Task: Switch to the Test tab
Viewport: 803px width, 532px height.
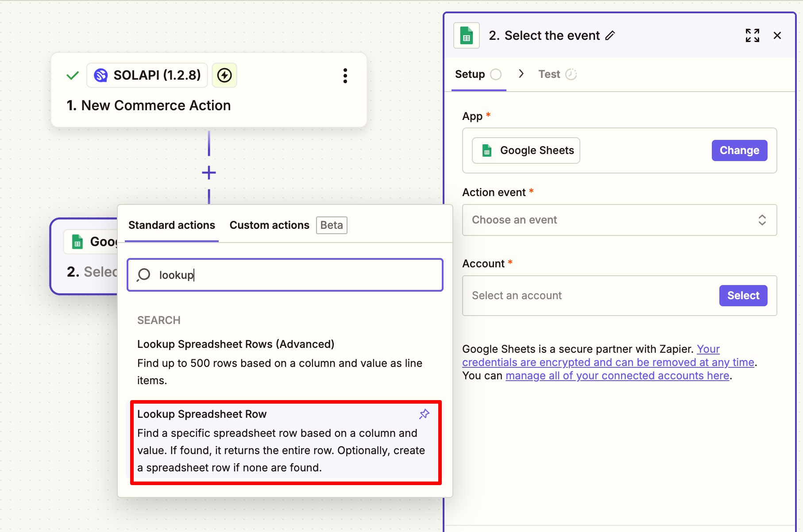Action: 557,74
